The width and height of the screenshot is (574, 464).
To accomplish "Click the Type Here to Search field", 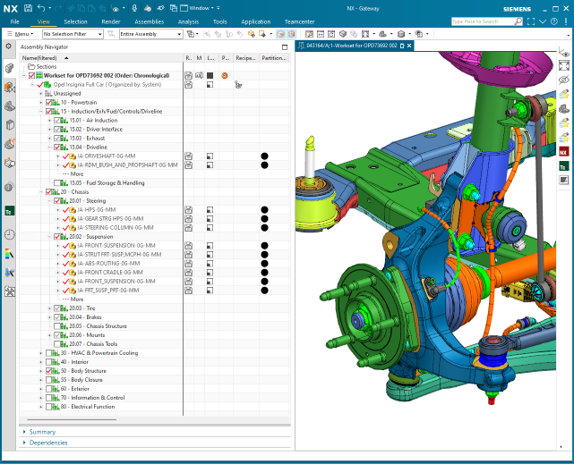I will coord(483,22).
